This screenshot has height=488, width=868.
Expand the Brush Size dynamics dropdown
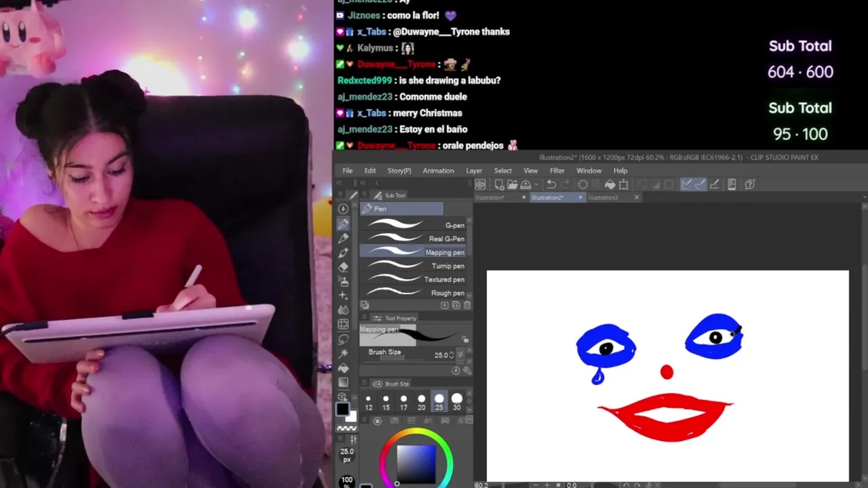coord(460,354)
